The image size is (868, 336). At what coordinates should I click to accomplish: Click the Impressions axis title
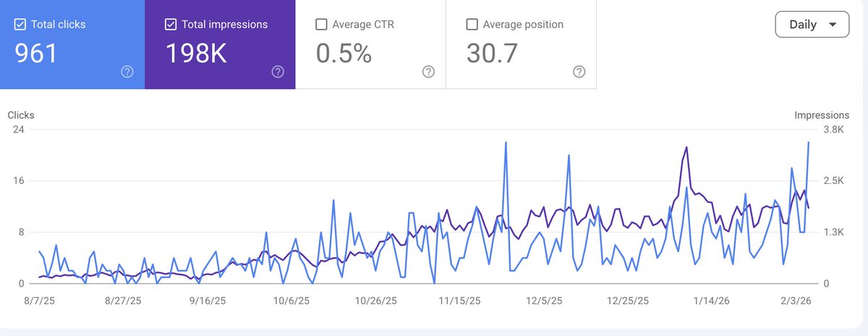click(x=822, y=115)
